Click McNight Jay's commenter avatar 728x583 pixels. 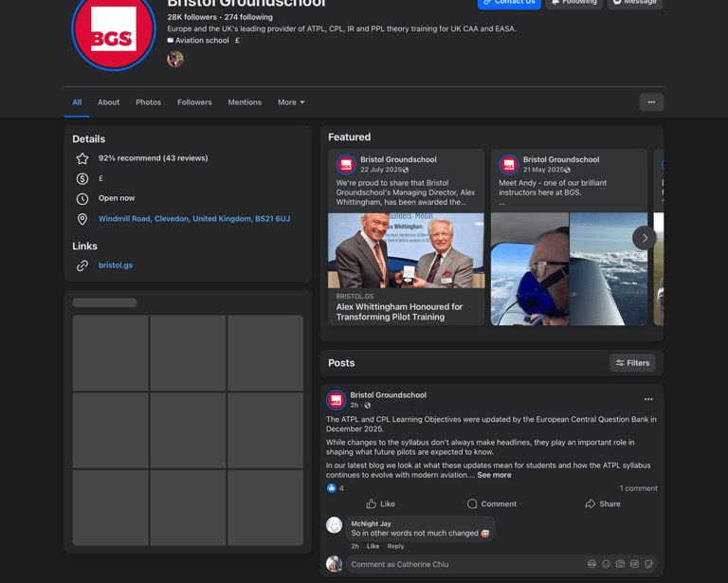click(335, 525)
